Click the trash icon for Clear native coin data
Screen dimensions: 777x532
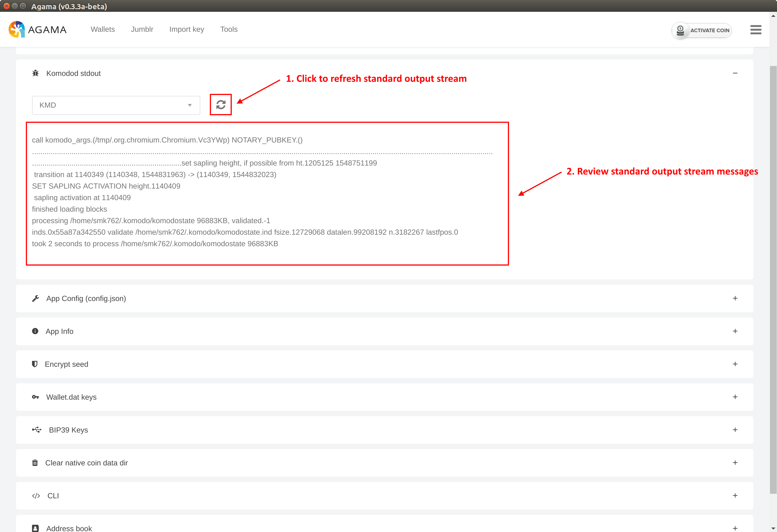point(35,463)
